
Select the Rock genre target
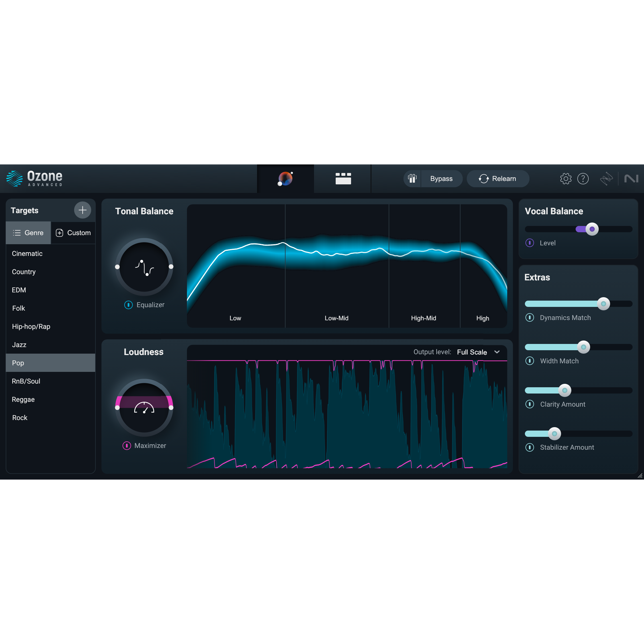pos(20,417)
